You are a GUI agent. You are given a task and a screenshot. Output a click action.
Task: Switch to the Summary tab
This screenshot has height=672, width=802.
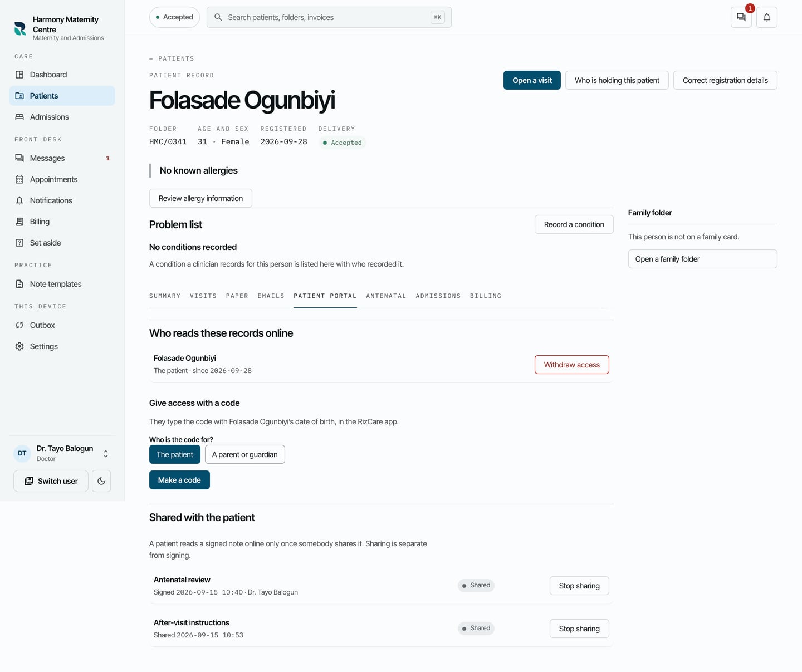pos(165,296)
